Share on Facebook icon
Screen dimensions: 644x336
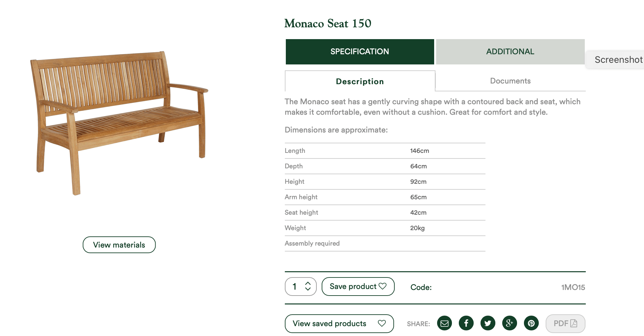click(466, 324)
